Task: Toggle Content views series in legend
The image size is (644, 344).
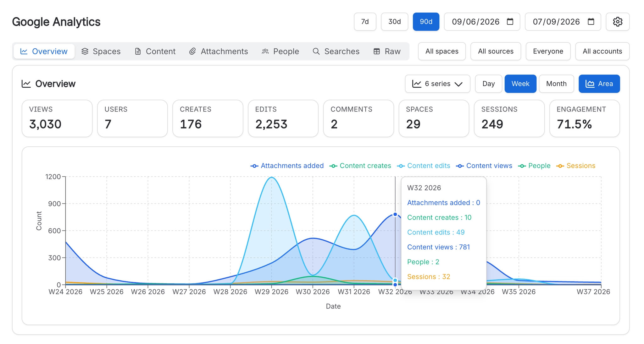Action: (x=484, y=166)
